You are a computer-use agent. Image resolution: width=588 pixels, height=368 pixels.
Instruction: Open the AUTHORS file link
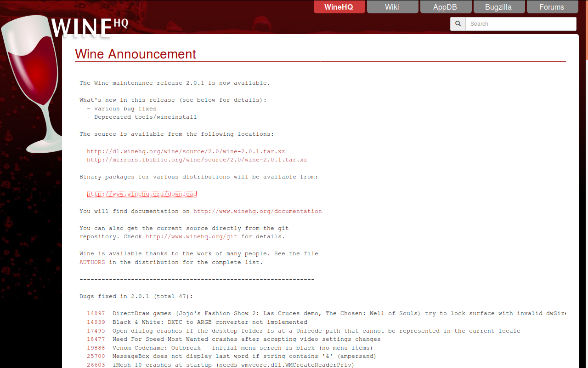(x=92, y=262)
